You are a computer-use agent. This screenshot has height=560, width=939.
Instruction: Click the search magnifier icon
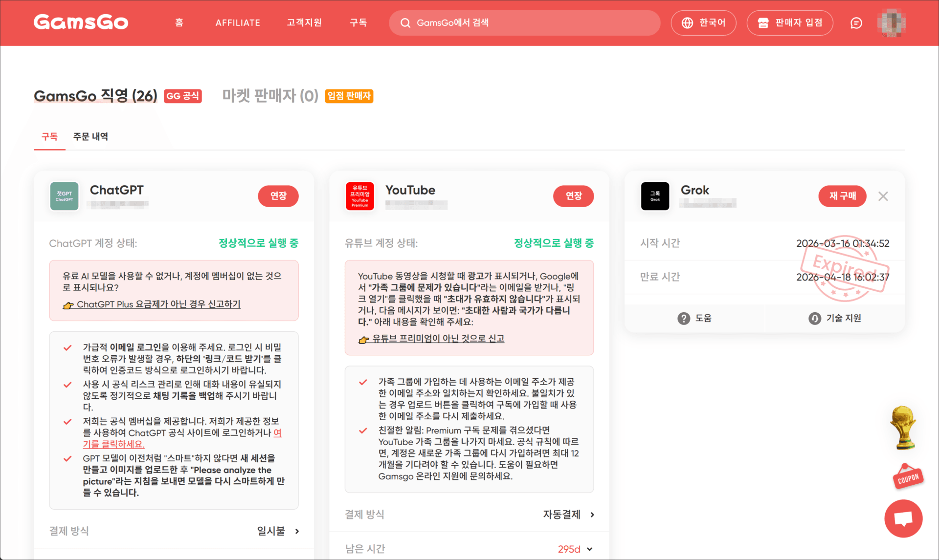(405, 23)
